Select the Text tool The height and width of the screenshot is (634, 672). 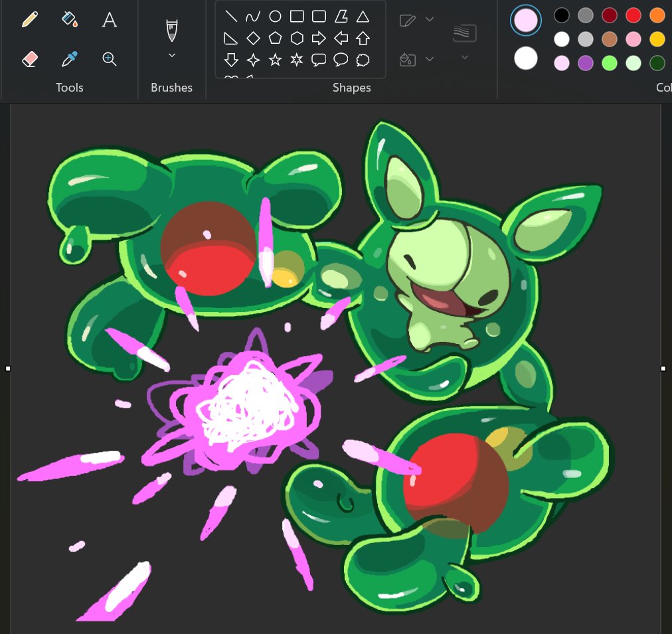click(x=110, y=20)
